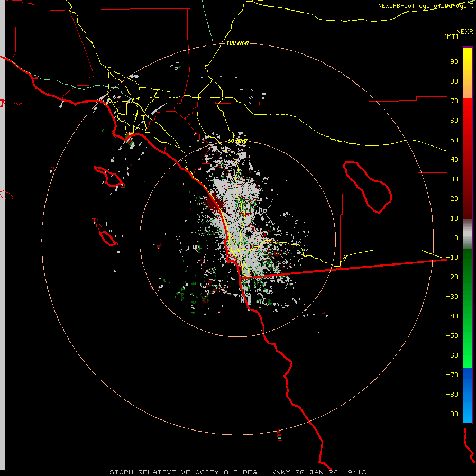Click the '19:18' time stamp in caption

(355, 472)
